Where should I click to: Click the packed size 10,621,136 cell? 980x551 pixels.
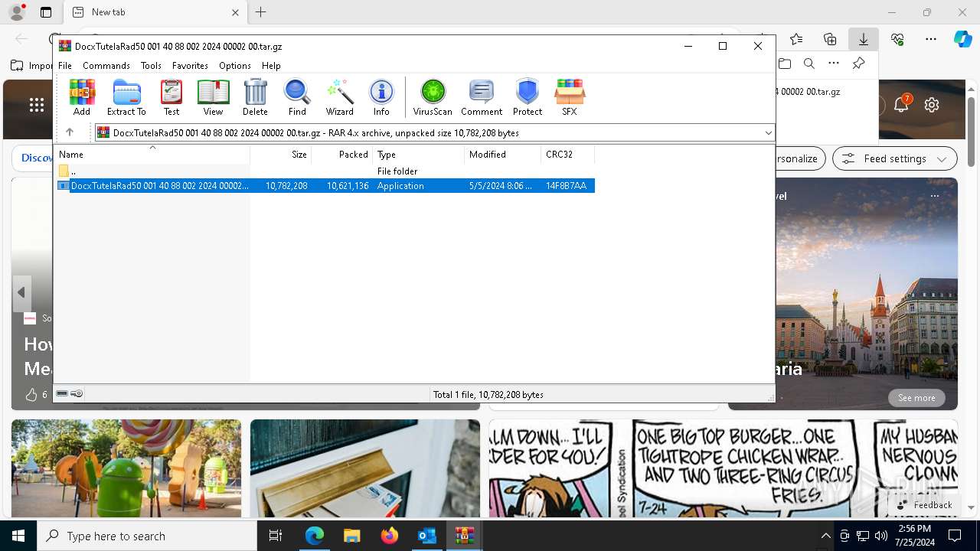click(x=348, y=186)
